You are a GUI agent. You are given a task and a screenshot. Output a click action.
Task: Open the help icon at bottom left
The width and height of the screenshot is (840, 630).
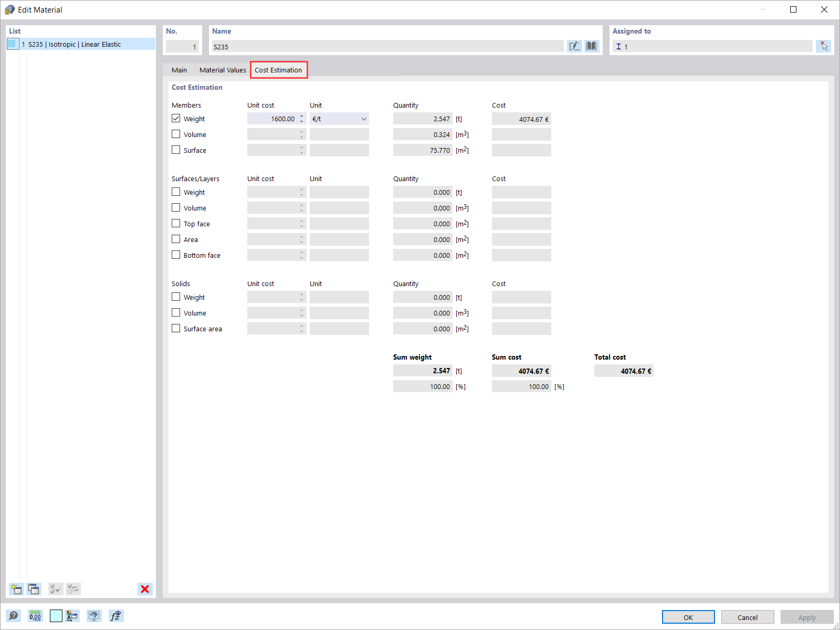pos(14,616)
